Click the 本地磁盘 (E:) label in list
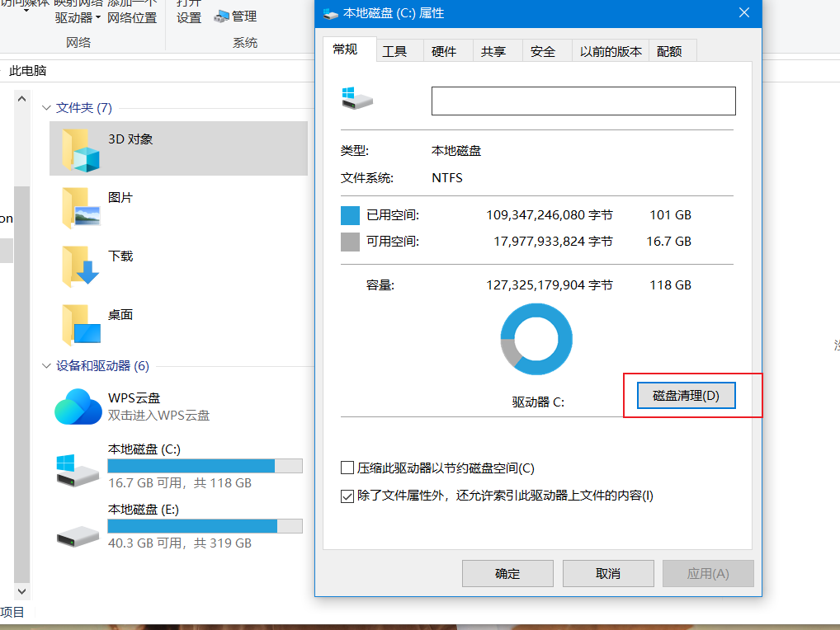Image resolution: width=840 pixels, height=630 pixels. (143, 509)
